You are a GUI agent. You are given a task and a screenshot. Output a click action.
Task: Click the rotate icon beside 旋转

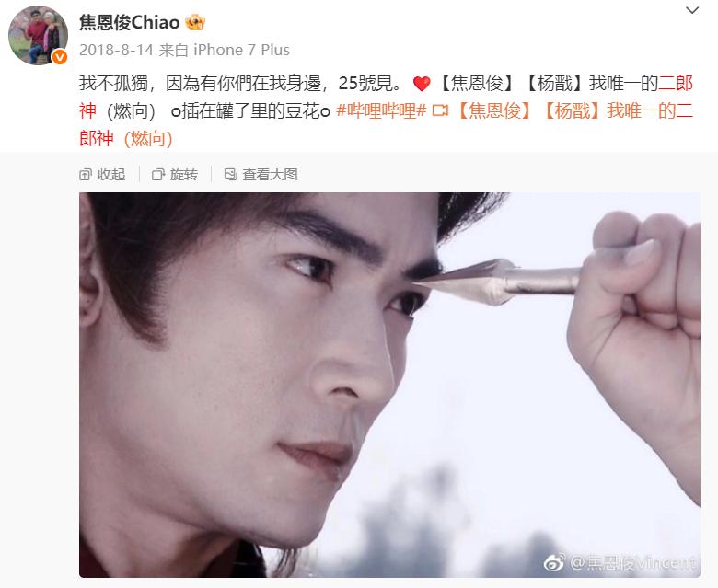[x=158, y=174]
